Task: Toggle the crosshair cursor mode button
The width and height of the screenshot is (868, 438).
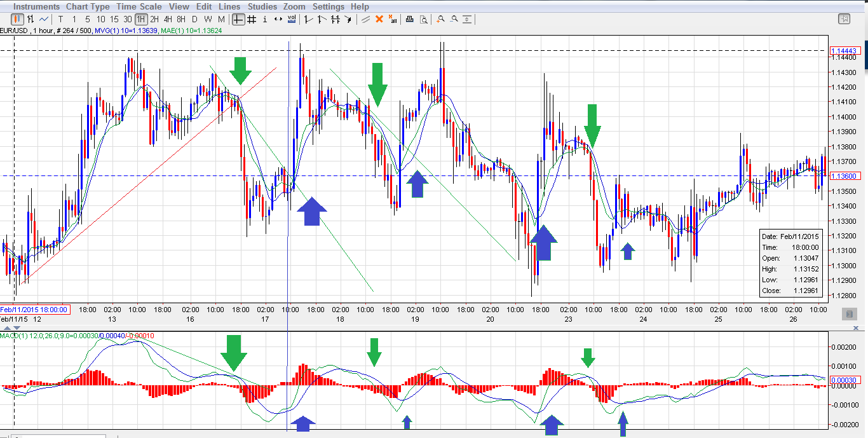Action: (238, 19)
